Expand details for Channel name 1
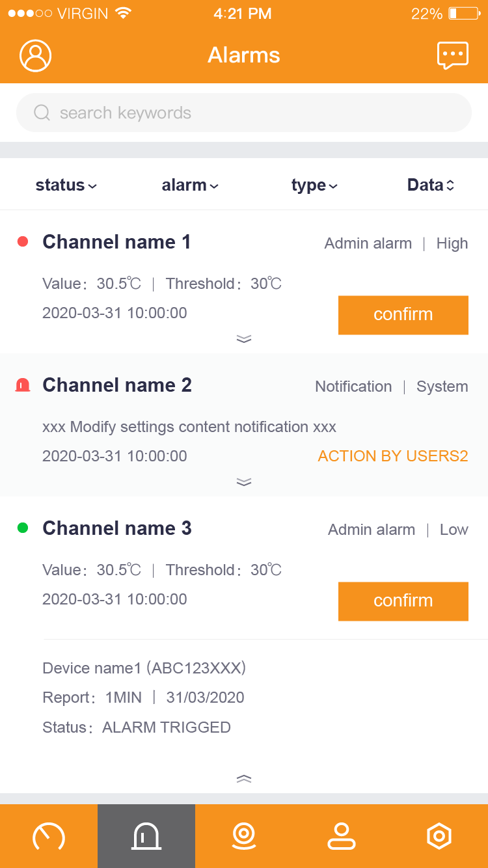488x868 pixels. 244,339
